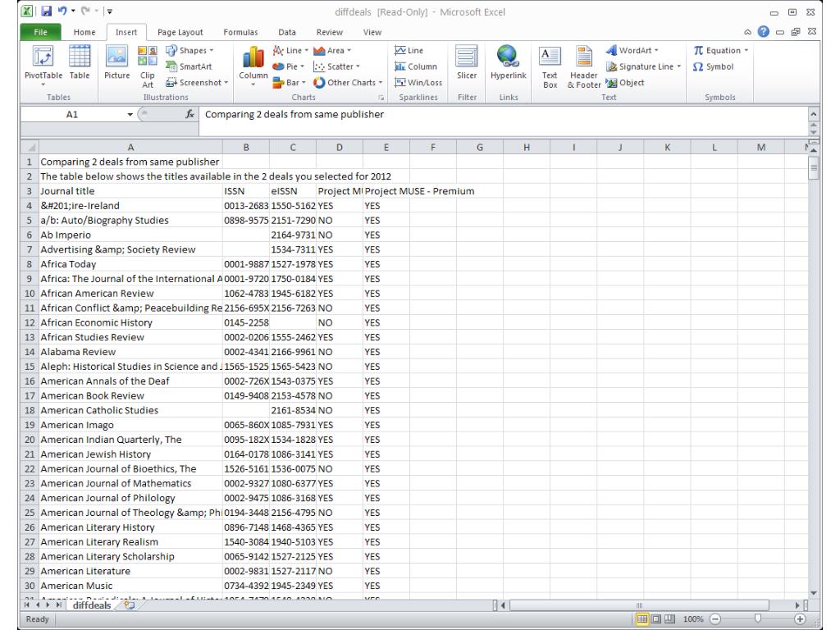Click the vertical scrollbar thumb
Image resolution: width=840 pixels, height=630 pixels.
pyautogui.click(x=814, y=168)
